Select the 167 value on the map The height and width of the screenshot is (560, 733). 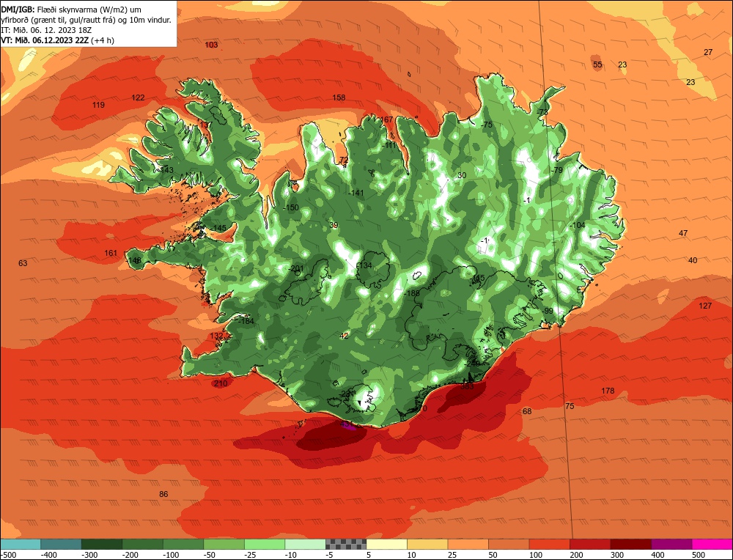coord(386,119)
